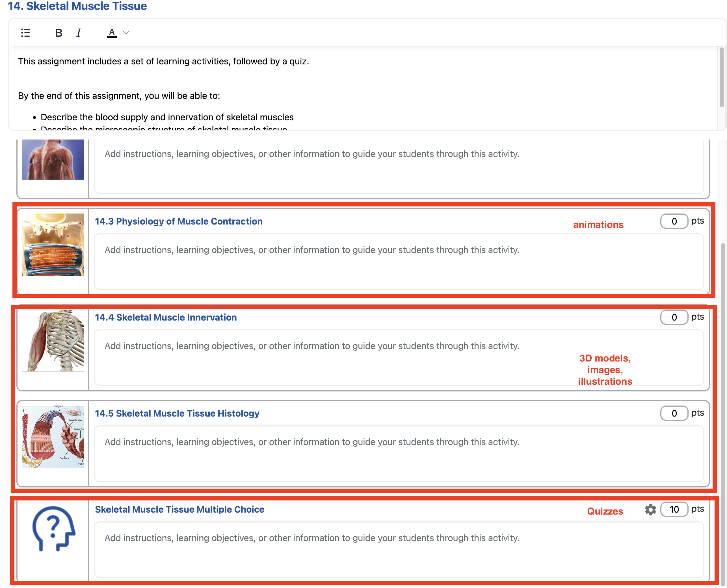This screenshot has width=727, height=588.
Task: Expand the text color dropdown chevron
Action: point(126,33)
